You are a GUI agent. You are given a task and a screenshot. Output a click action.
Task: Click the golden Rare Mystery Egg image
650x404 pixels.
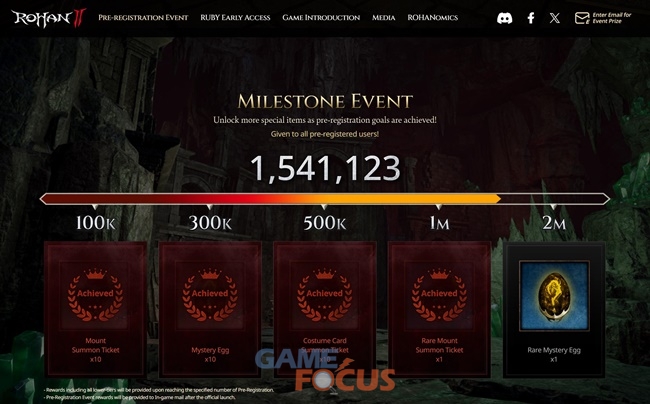point(554,296)
